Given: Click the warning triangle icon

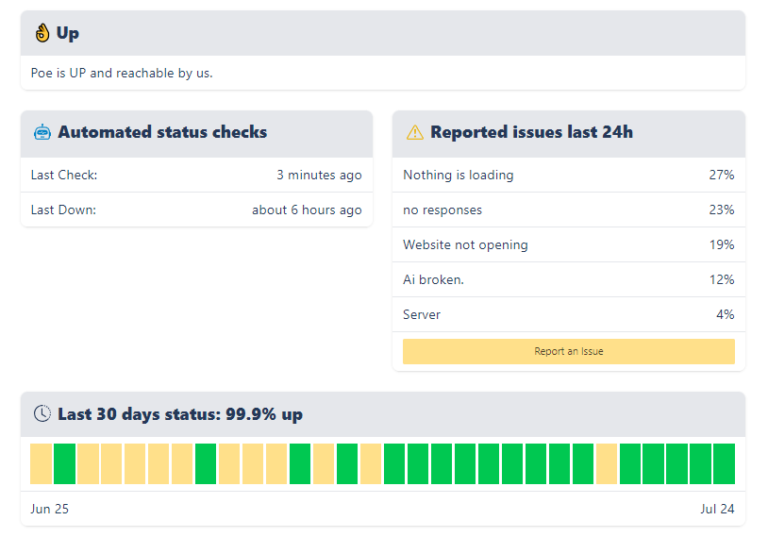Looking at the screenshot, I should (x=415, y=132).
